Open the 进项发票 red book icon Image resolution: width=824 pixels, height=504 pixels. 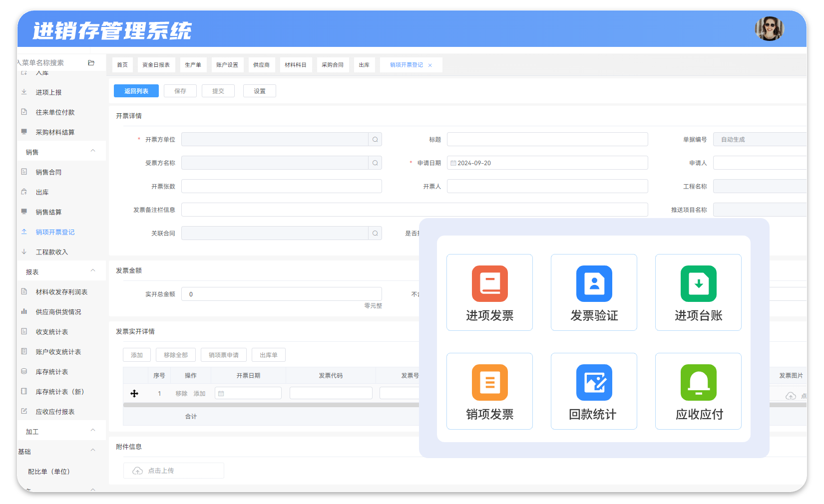[x=489, y=283]
